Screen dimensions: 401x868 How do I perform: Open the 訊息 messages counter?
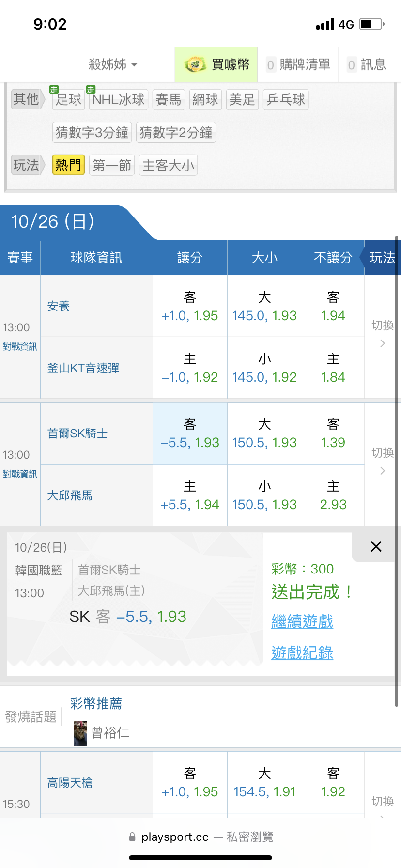[x=367, y=64]
